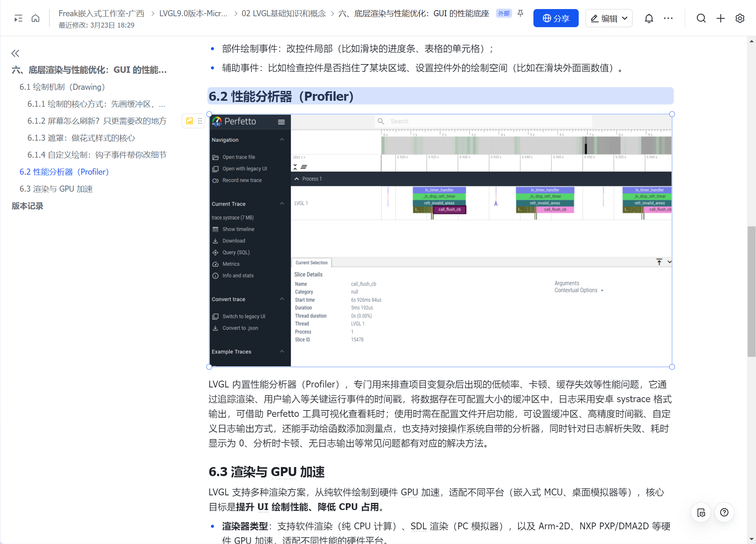
Task: Go to 6.3 渲染与 GPU 加速 outline item
Action: click(x=56, y=189)
